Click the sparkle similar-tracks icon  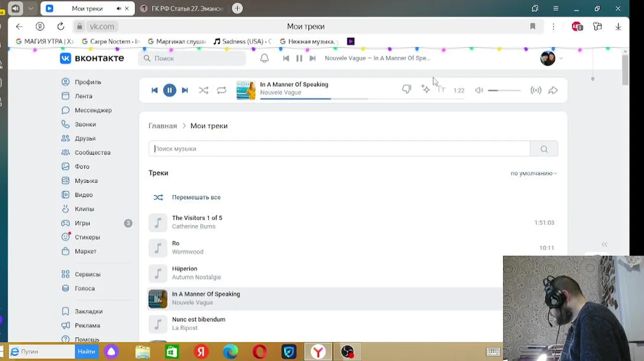[425, 89]
